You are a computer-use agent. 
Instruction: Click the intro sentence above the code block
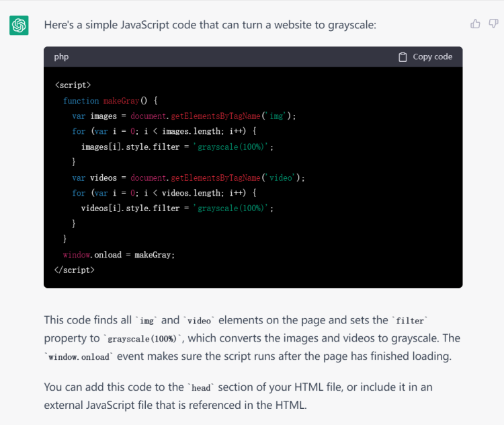pos(210,25)
